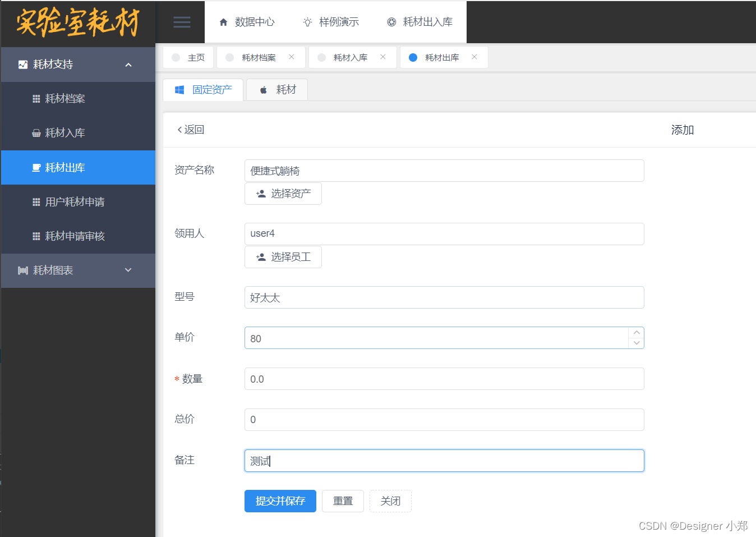The width and height of the screenshot is (756, 537).
Task: Focus the 领用人 input field
Action: 444,234
